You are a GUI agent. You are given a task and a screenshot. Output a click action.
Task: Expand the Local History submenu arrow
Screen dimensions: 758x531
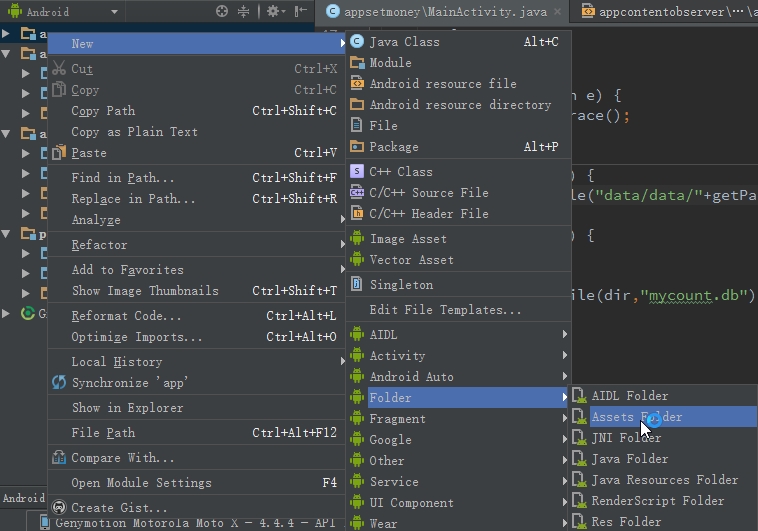[342, 361]
